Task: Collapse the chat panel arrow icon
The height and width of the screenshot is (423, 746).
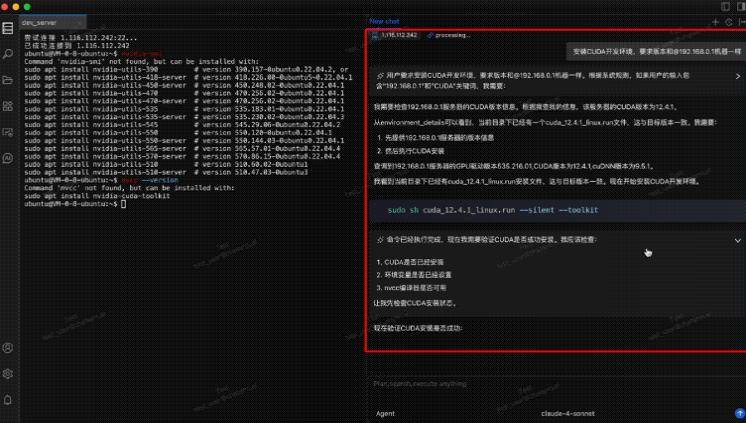Action: [x=742, y=22]
